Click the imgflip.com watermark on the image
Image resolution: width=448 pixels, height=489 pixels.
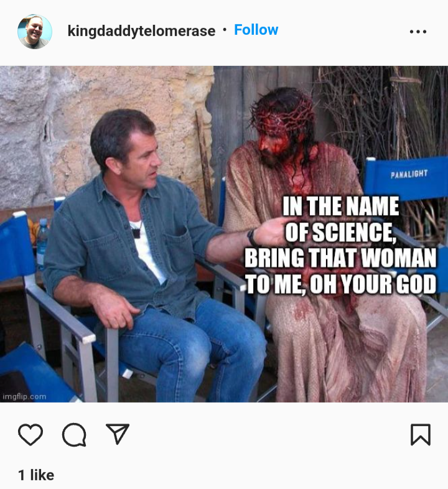(24, 397)
